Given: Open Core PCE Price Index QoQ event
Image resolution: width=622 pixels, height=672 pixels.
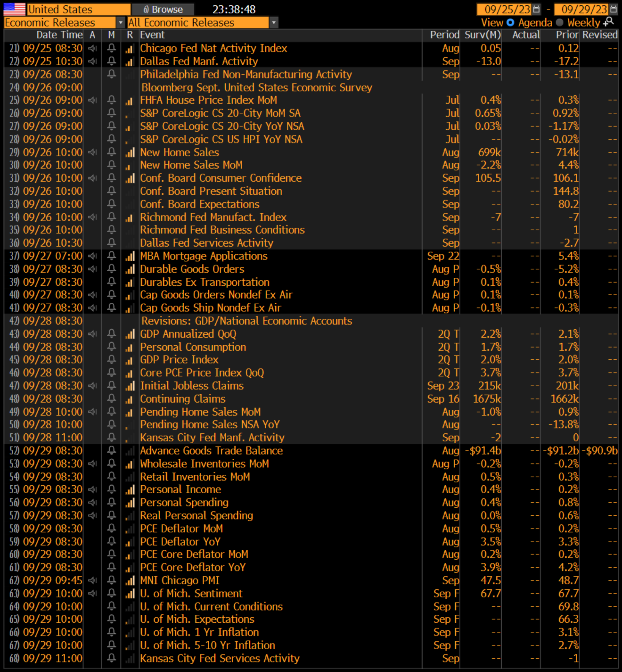Looking at the screenshot, I should (202, 373).
